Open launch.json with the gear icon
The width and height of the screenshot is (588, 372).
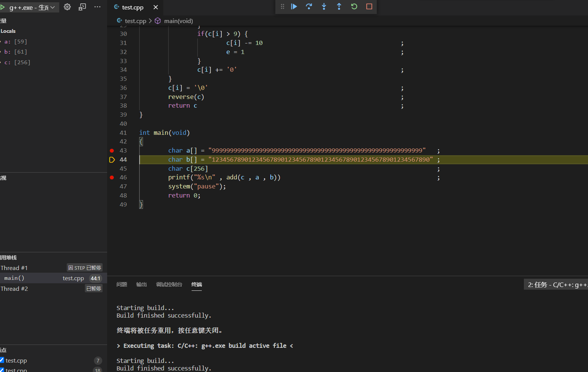(x=67, y=7)
